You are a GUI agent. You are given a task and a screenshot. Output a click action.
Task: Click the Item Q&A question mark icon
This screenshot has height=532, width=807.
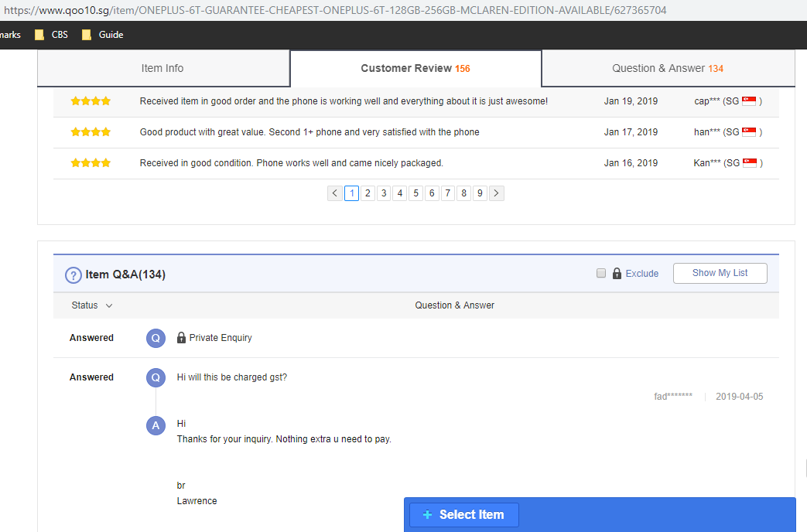point(73,275)
